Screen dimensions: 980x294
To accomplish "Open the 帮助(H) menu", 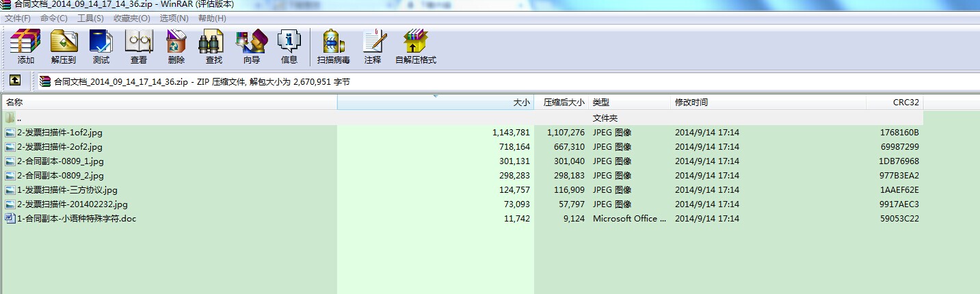I will (212, 18).
